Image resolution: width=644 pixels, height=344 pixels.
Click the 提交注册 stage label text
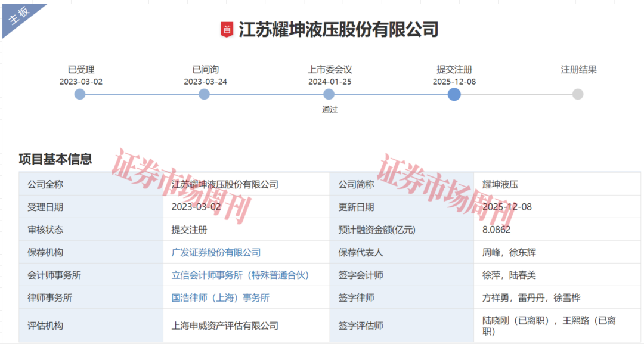pyautogui.click(x=454, y=69)
